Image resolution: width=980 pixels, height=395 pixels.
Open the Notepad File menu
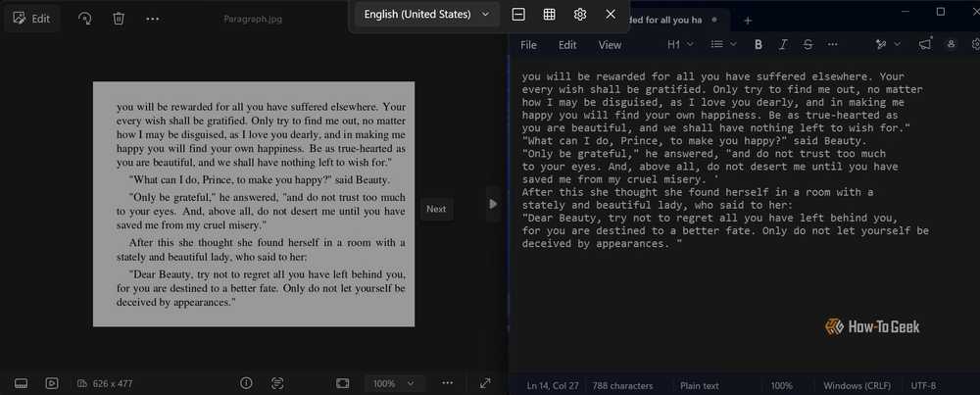point(529,45)
